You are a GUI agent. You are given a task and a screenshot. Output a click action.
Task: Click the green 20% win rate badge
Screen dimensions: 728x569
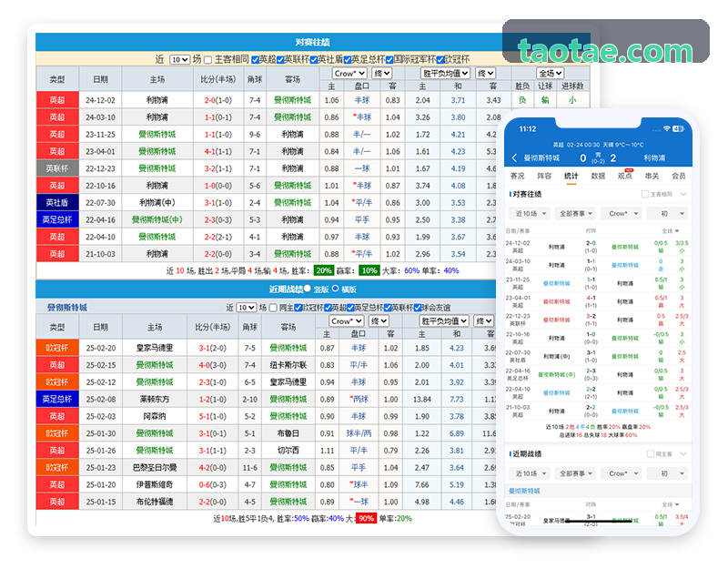[323, 270]
